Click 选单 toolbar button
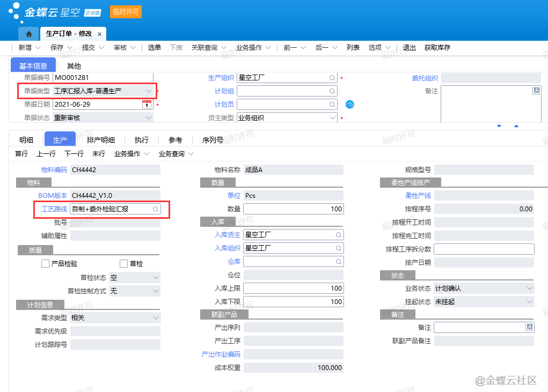This screenshot has height=392, width=548. (x=154, y=48)
